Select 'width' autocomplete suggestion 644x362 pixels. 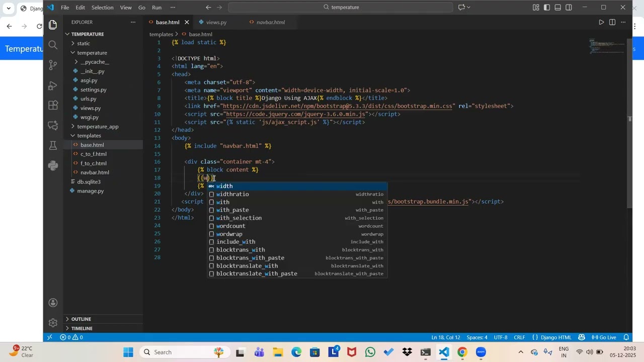click(x=297, y=186)
